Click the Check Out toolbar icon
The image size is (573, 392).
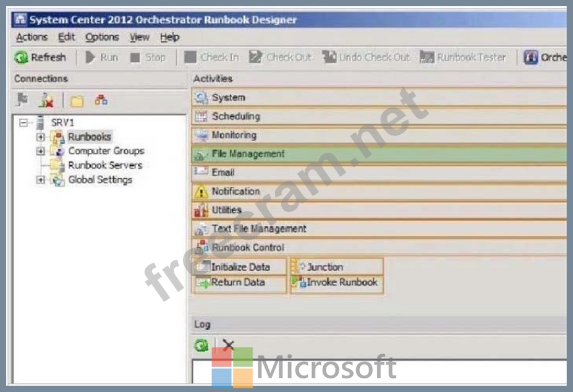click(255, 57)
